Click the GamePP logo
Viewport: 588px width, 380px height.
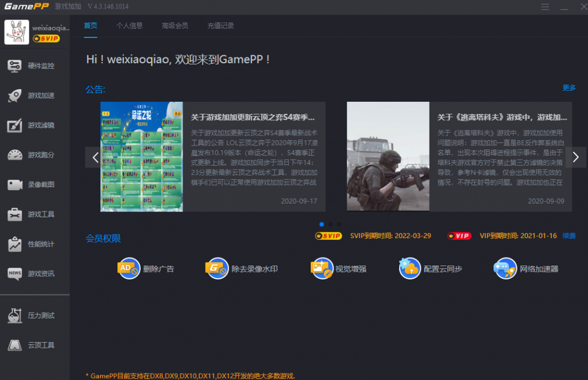(x=26, y=6)
